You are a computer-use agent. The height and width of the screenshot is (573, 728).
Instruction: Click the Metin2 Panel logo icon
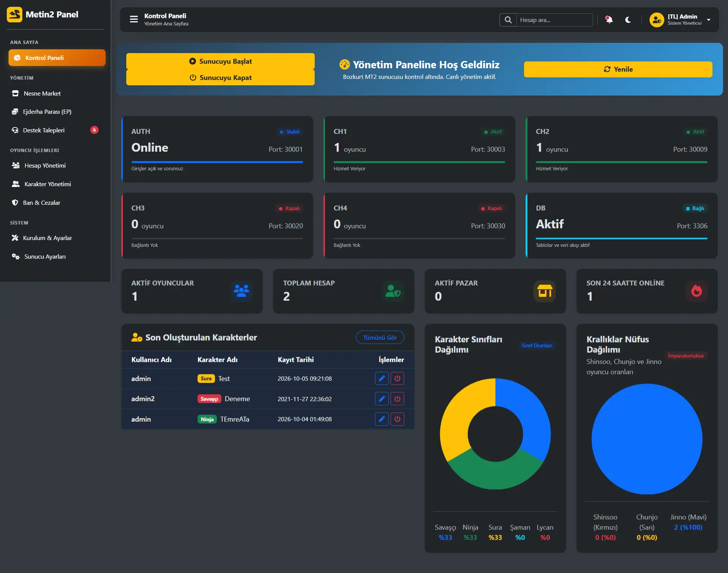click(x=14, y=14)
